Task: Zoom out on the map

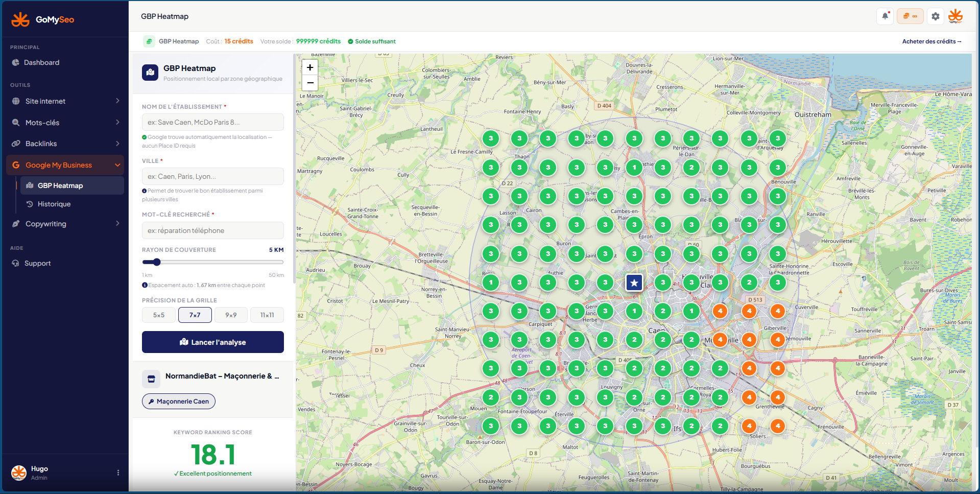Action: pyautogui.click(x=310, y=83)
